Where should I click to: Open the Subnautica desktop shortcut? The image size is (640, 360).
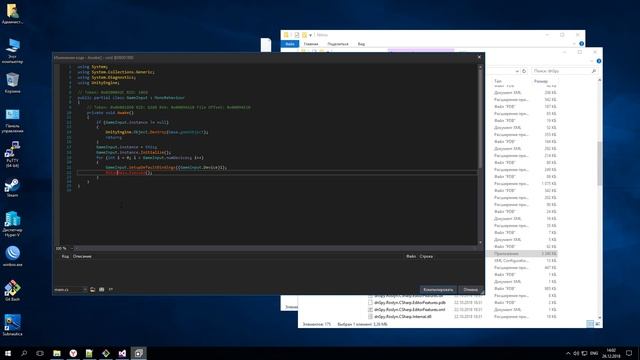point(12,325)
